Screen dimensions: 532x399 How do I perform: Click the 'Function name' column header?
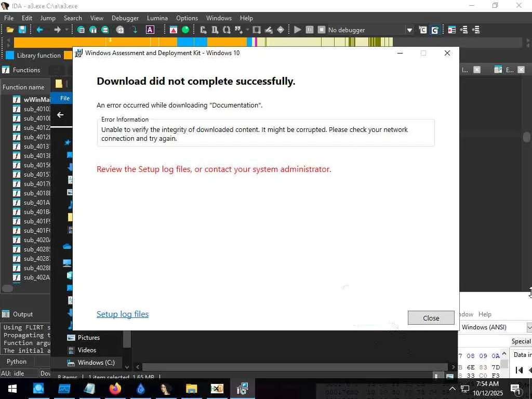pos(25,87)
